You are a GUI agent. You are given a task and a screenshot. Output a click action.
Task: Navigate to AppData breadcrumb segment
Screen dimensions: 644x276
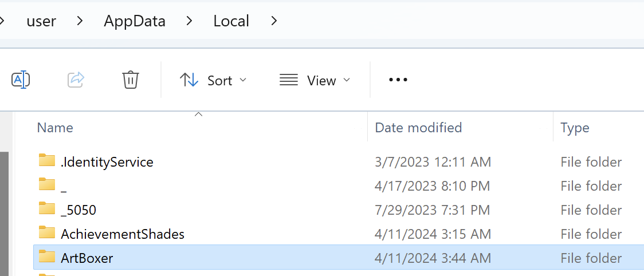[x=135, y=21]
